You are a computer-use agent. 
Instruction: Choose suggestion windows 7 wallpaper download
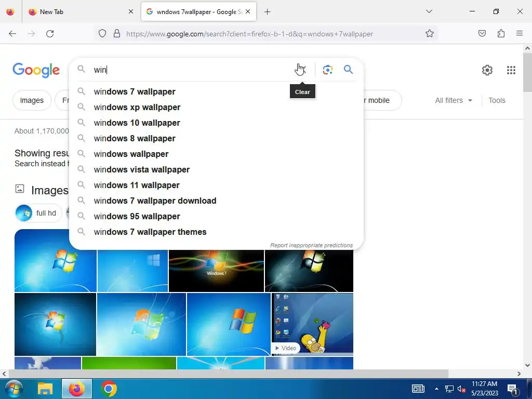coord(216,201)
